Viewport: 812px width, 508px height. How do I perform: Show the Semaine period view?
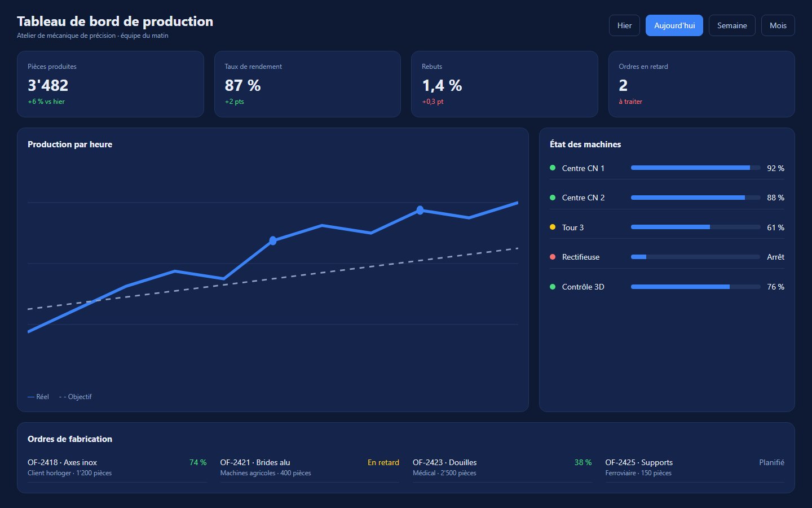pyautogui.click(x=732, y=25)
